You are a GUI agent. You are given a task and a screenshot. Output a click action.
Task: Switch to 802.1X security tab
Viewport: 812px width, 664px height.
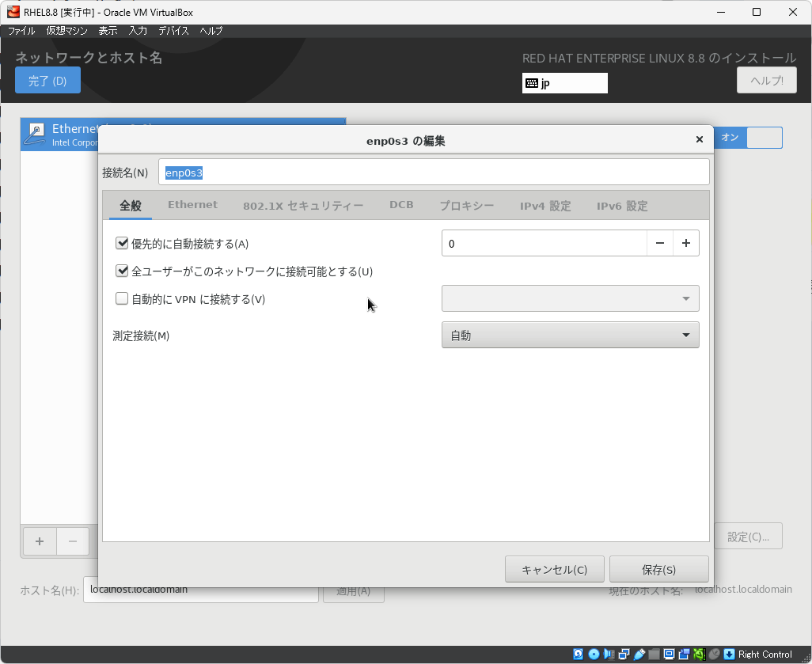click(303, 206)
